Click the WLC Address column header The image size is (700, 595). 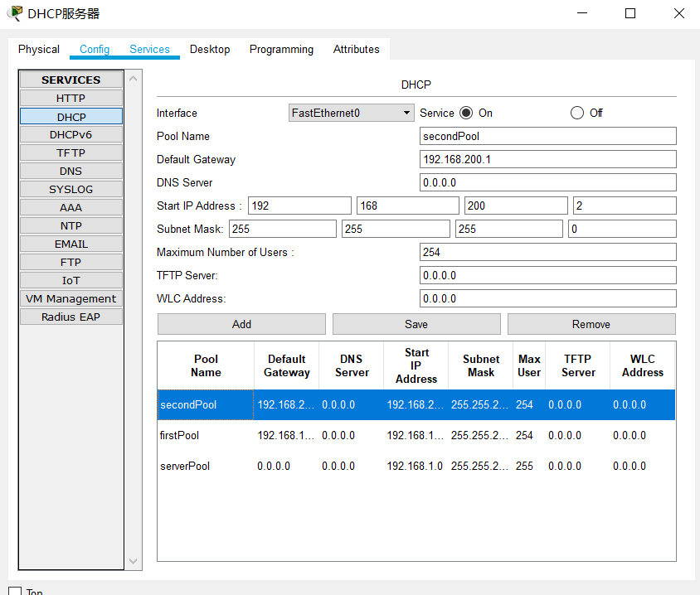pos(643,365)
